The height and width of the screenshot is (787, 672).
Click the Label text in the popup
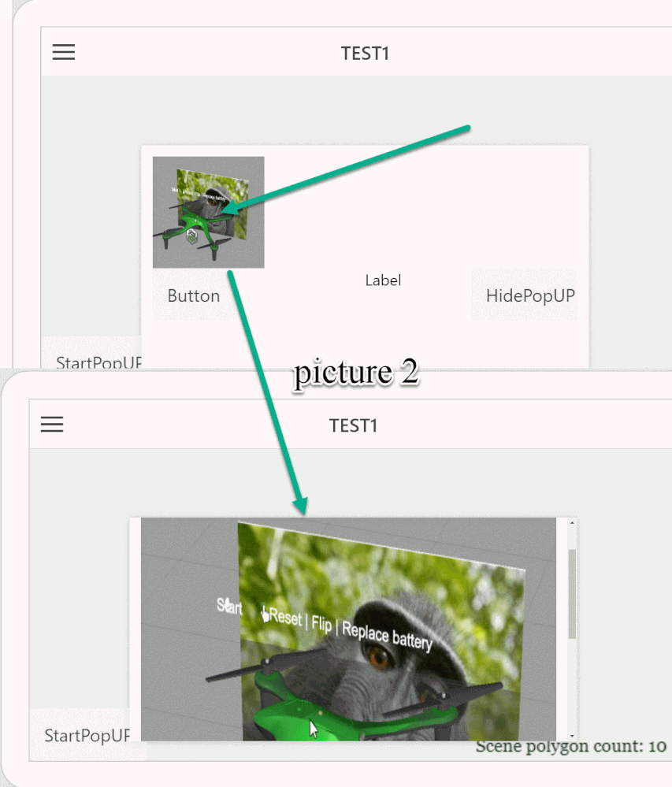click(383, 280)
